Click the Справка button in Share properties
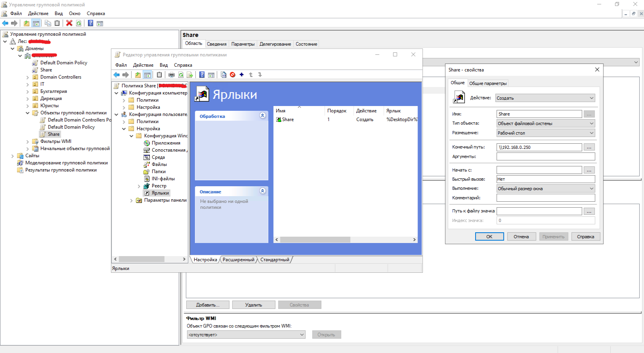 (x=586, y=237)
